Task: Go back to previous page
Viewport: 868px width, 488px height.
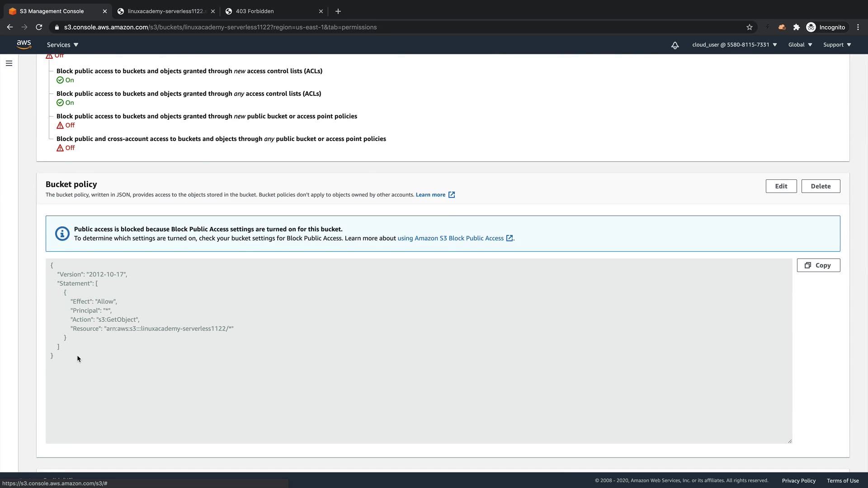Action: [x=10, y=27]
